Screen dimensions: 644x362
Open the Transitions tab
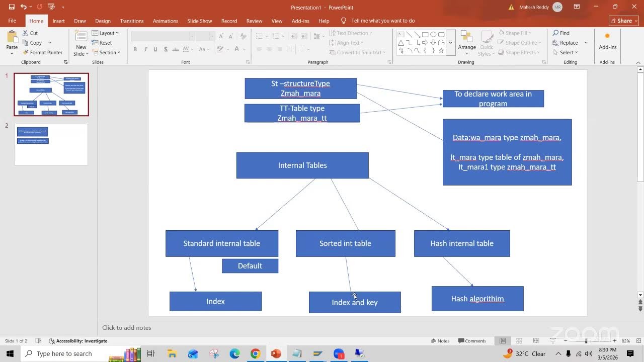point(132,21)
